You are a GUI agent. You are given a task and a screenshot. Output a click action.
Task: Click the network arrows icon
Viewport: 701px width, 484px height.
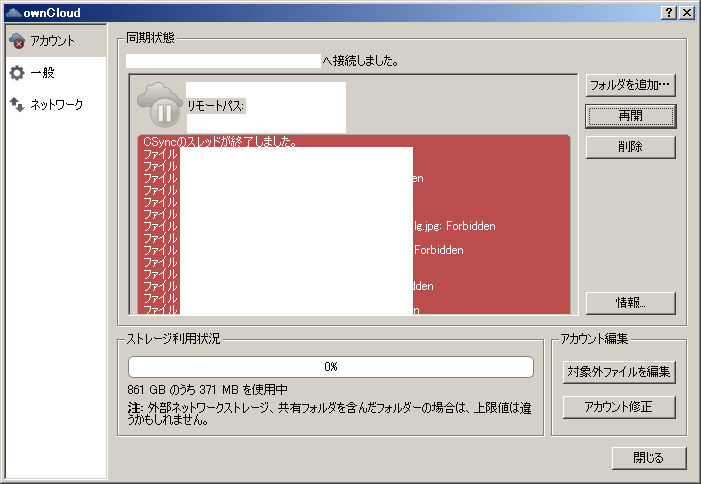tap(17, 105)
